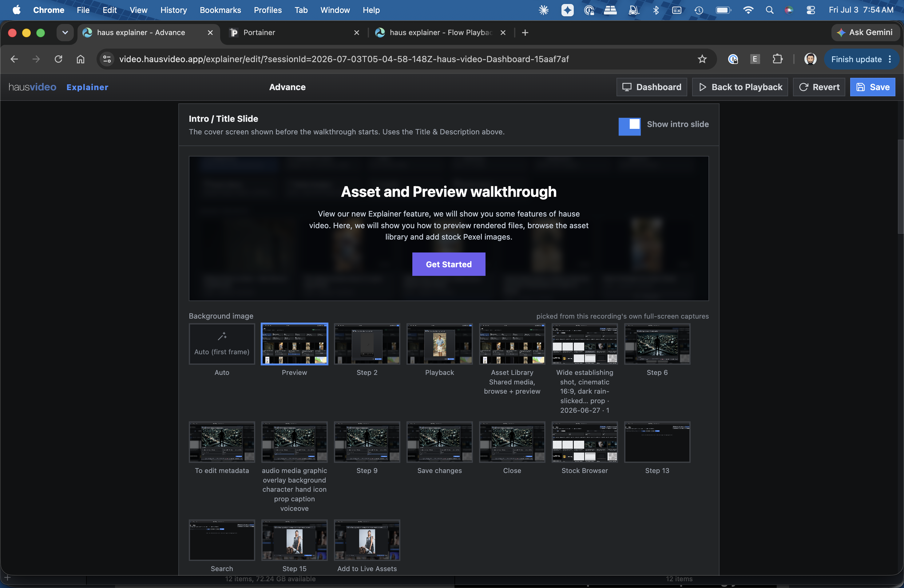Open the browser home page
904x588 pixels.
80,59
